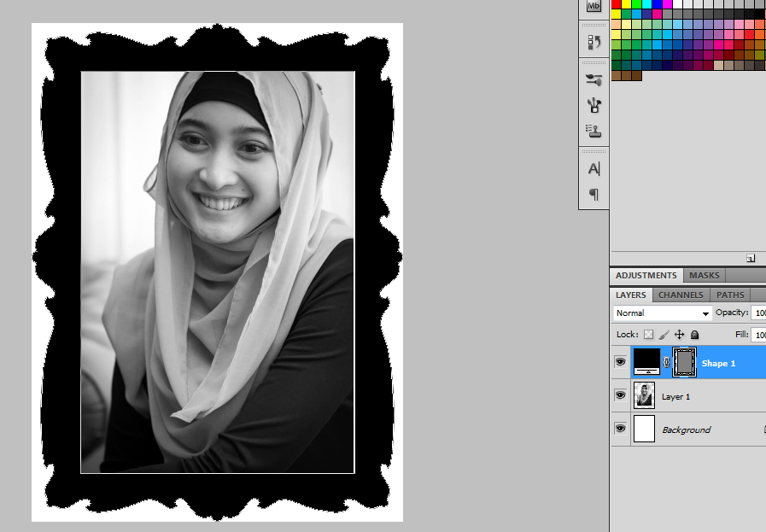Toggle visibility of Layer 1
This screenshot has width=766, height=532.
(x=620, y=395)
